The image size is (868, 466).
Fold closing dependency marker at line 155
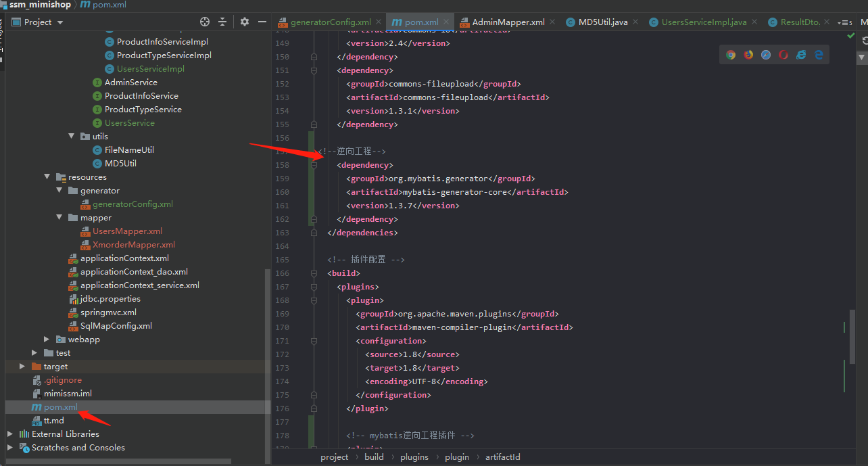[314, 124]
